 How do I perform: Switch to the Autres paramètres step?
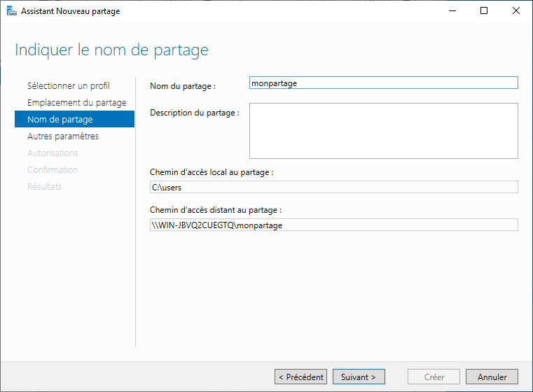63,136
